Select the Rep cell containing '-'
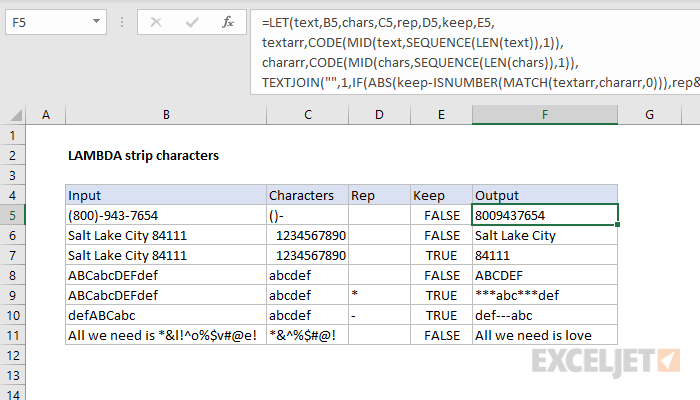Image resolution: width=700 pixels, height=400 pixels. [379, 315]
